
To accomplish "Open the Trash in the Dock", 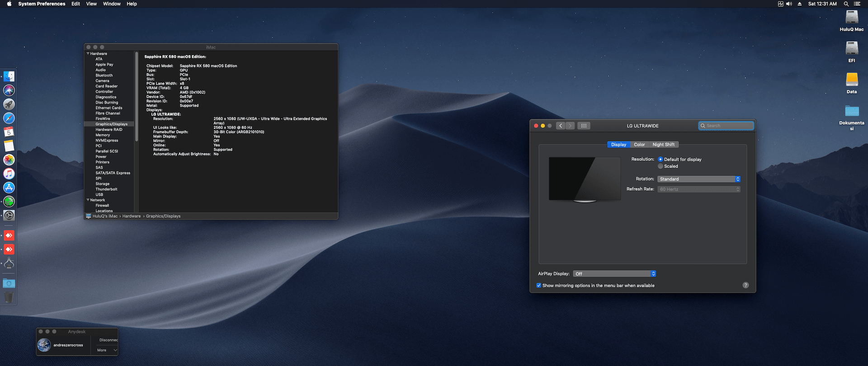I will (9, 297).
